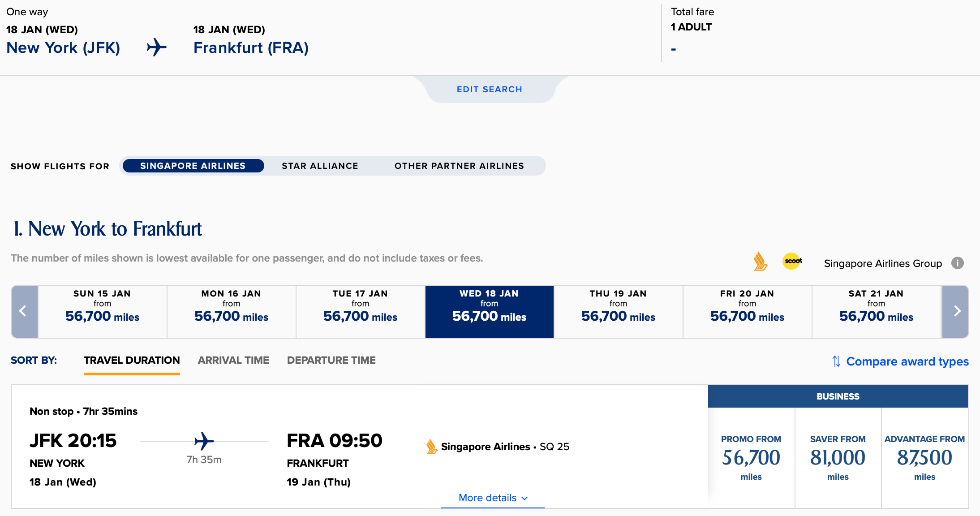The width and height of the screenshot is (980, 516).
Task: Sort by Arrival Time
Action: (x=233, y=360)
